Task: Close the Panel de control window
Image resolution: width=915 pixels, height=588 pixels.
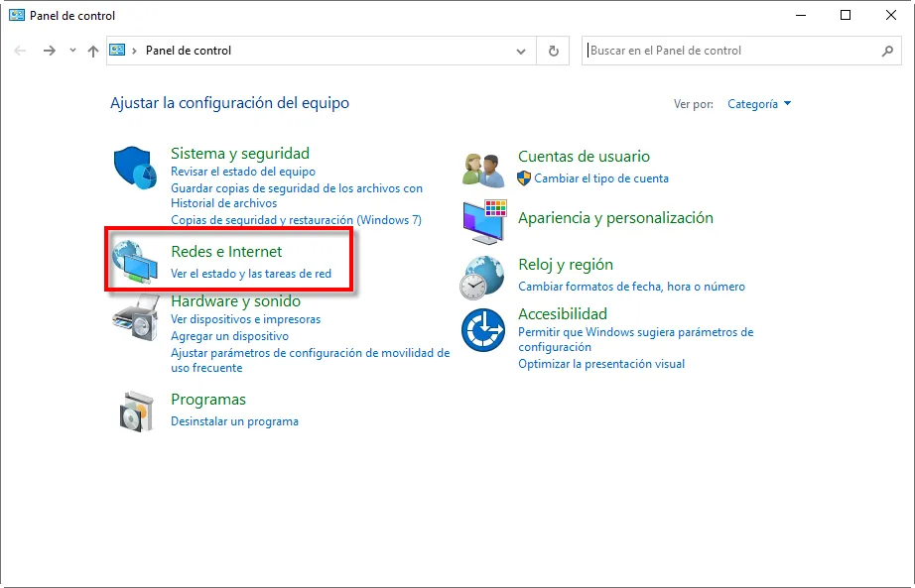Action: click(890, 15)
